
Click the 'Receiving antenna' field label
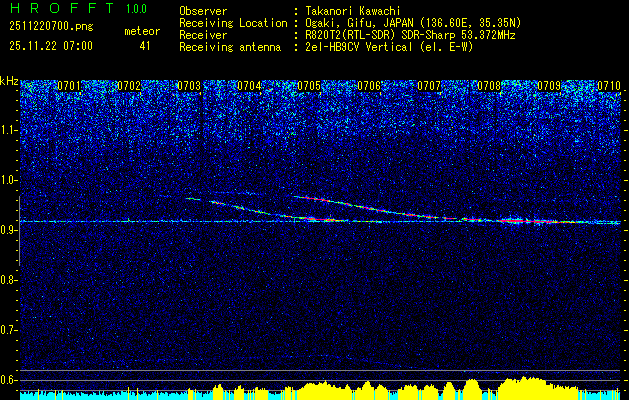230,47
